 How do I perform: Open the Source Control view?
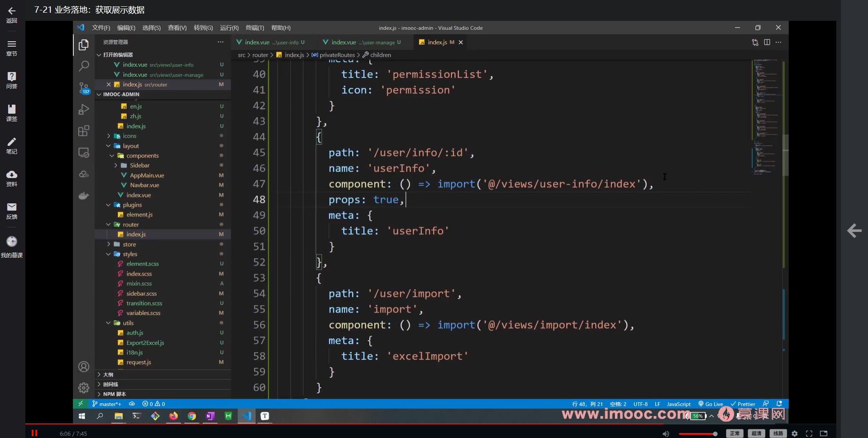pyautogui.click(x=84, y=87)
